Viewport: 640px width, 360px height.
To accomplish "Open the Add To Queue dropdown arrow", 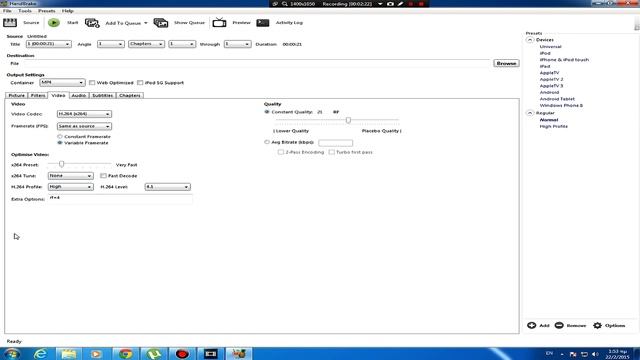I will click(x=146, y=23).
